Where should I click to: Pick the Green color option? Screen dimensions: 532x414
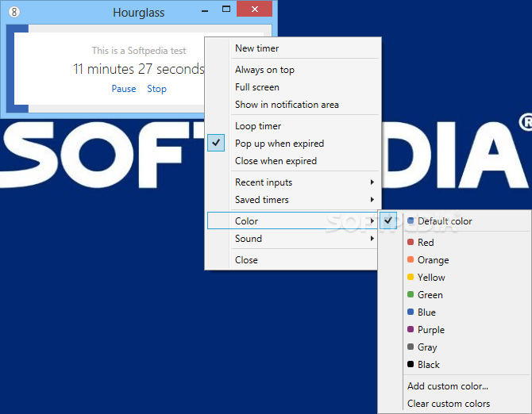(454, 295)
